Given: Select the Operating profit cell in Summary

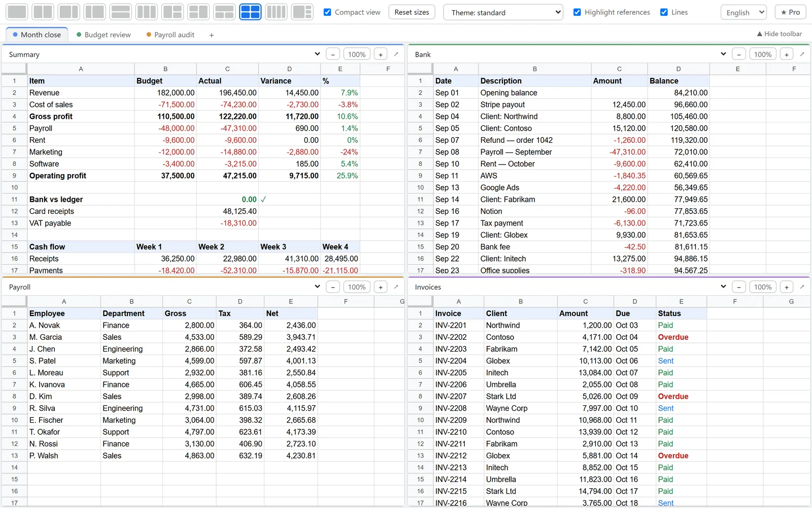Looking at the screenshot, I should click(x=81, y=176).
